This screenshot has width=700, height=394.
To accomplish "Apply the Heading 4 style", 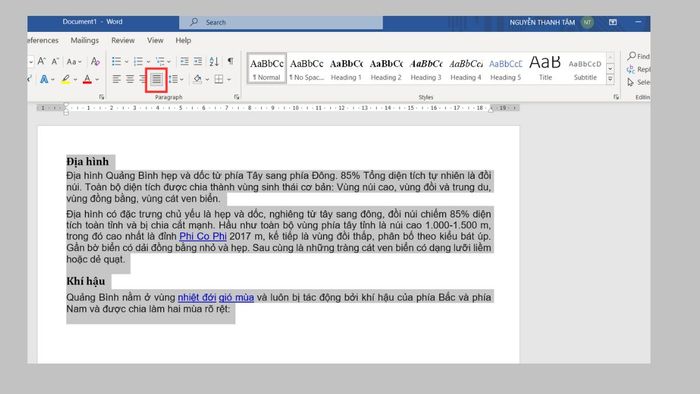I will point(466,69).
